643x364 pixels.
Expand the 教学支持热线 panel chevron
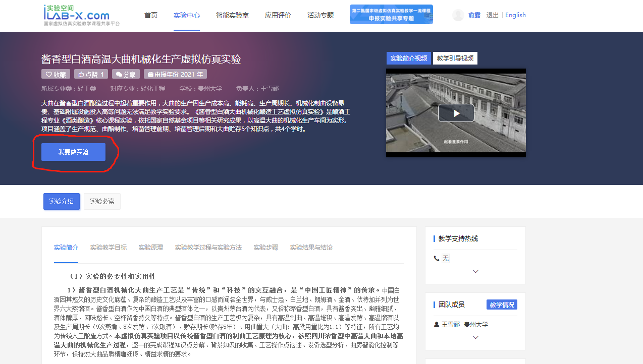click(475, 271)
